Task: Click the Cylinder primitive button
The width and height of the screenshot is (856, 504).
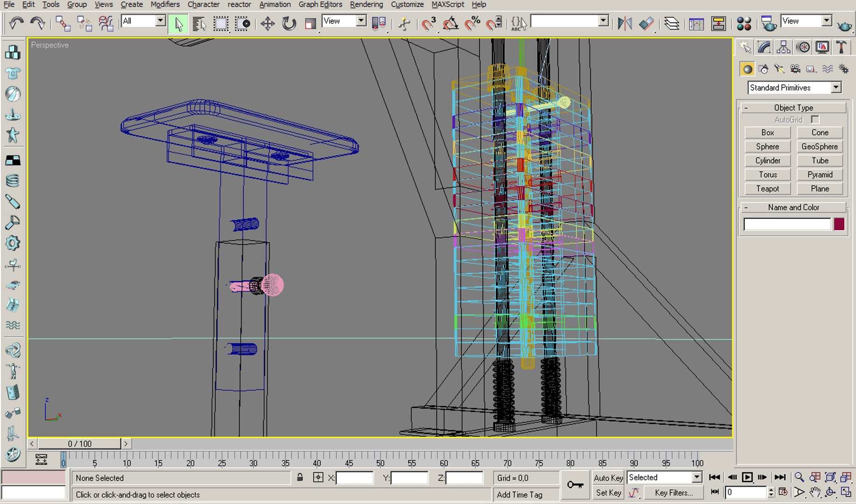Action: coord(767,161)
